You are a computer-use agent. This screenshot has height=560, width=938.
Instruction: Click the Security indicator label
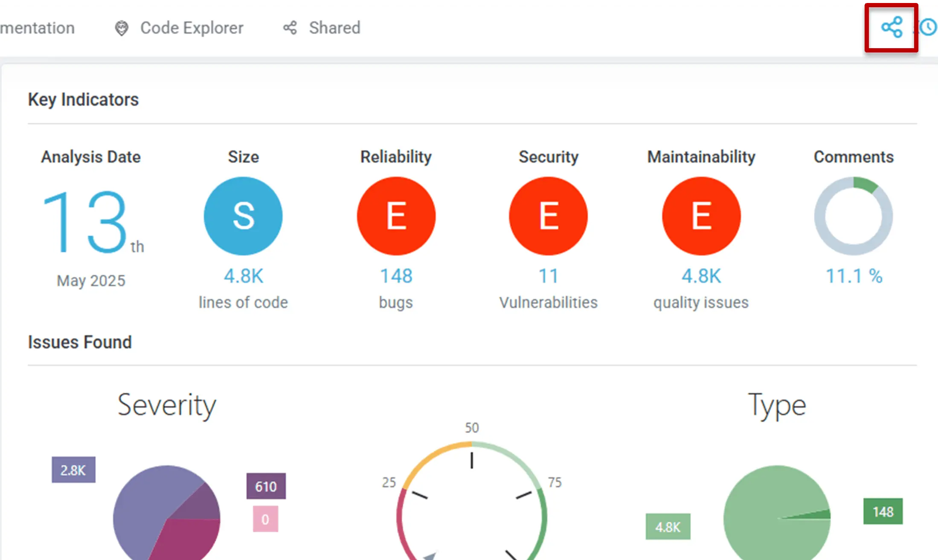549,157
